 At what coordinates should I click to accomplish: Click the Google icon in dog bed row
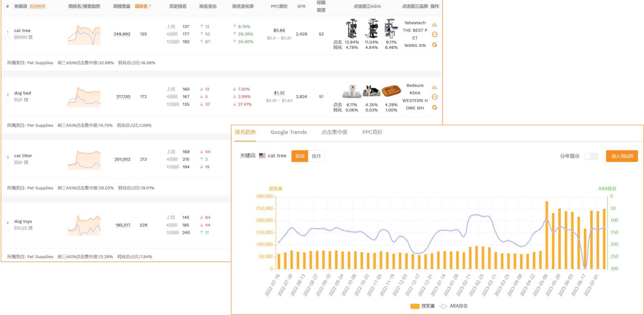pos(434,107)
